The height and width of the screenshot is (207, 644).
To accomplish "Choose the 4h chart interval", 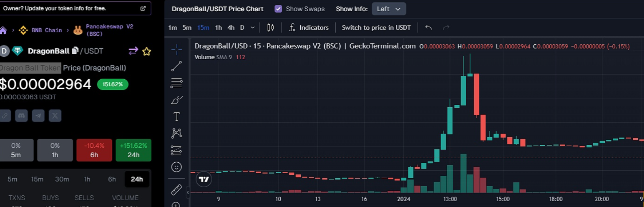I will [x=231, y=28].
